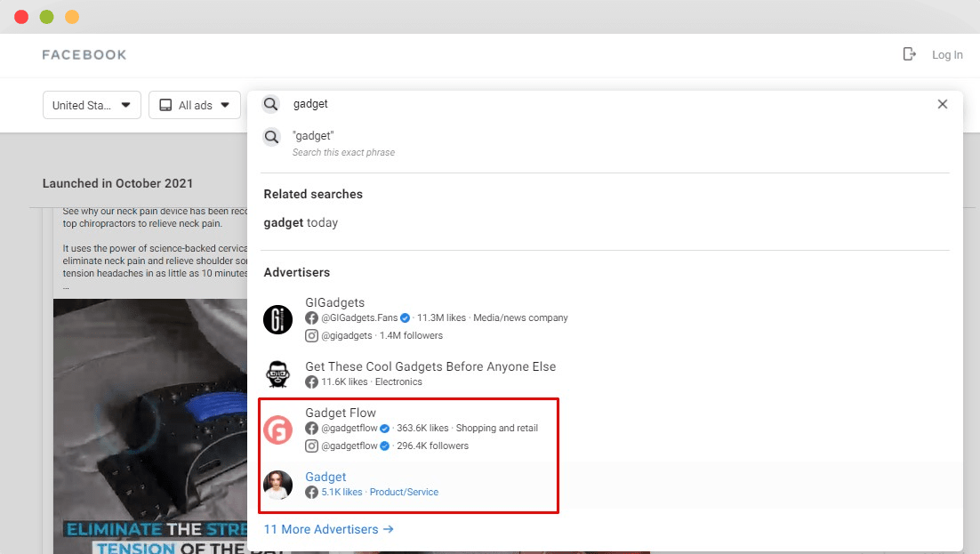Click Facebook icon beside @GIGadgets.Fans

point(311,317)
